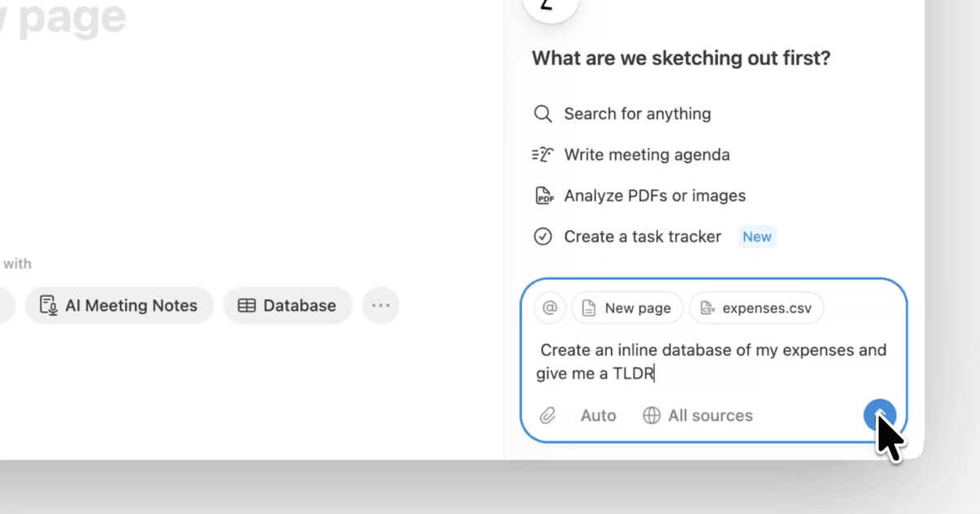Enable the All sources search scope

click(x=698, y=415)
